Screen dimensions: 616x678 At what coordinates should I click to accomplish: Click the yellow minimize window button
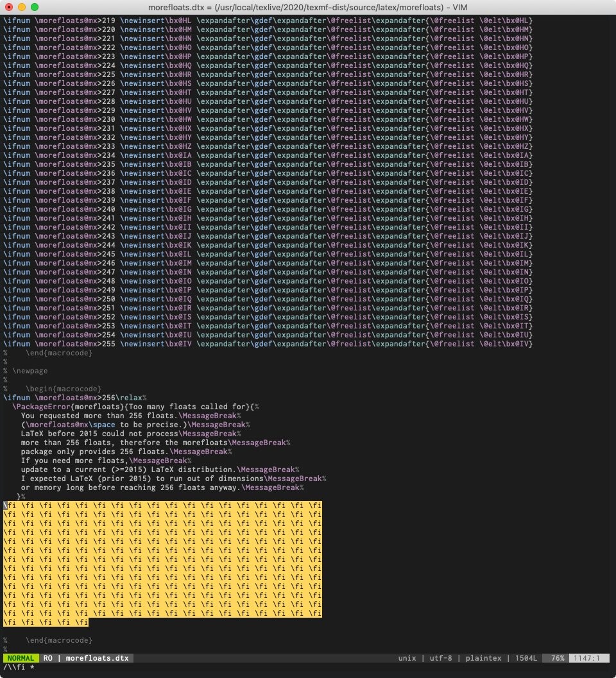21,7
